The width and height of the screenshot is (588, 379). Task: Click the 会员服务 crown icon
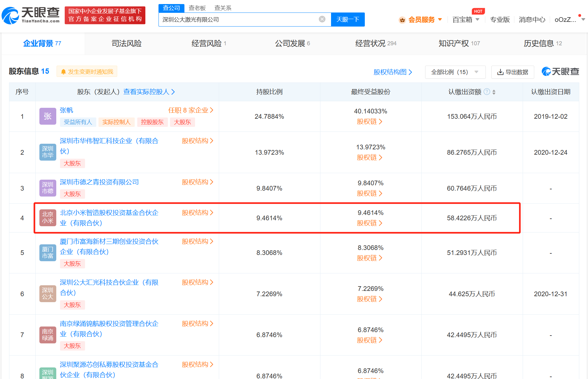pyautogui.click(x=402, y=20)
